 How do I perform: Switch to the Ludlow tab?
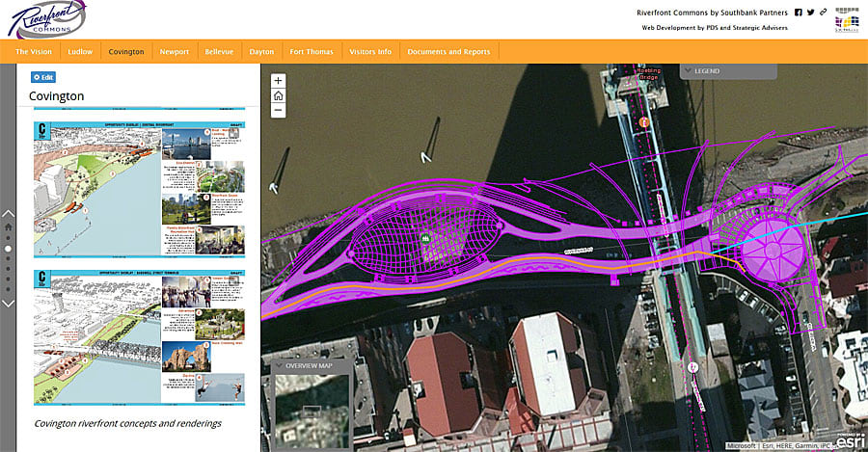coord(80,51)
